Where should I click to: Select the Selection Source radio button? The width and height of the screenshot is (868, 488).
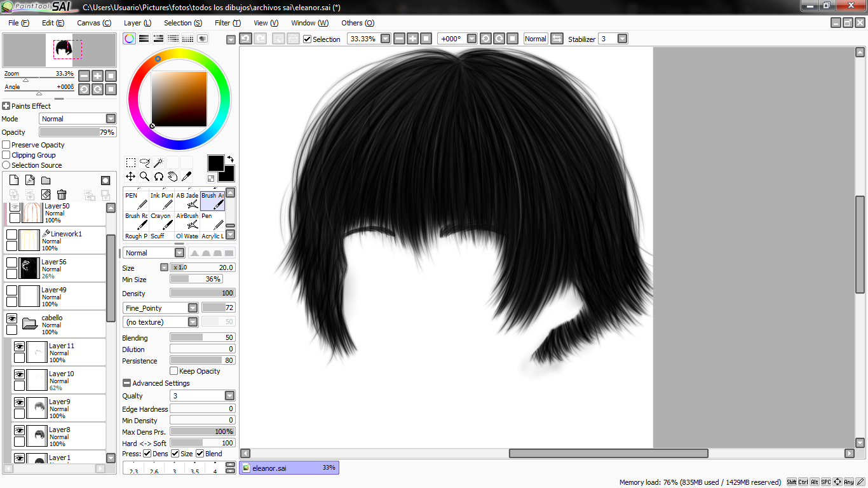[6, 165]
